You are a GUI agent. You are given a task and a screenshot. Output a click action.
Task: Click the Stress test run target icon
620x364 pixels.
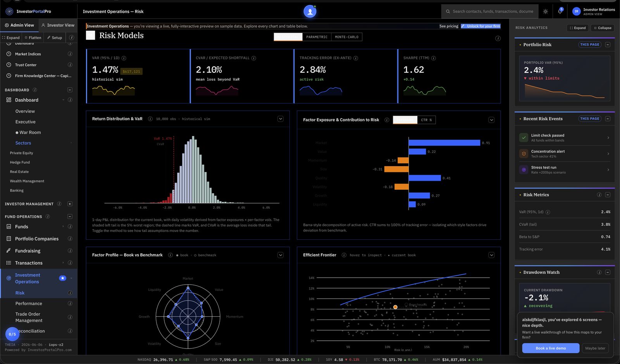(x=524, y=170)
